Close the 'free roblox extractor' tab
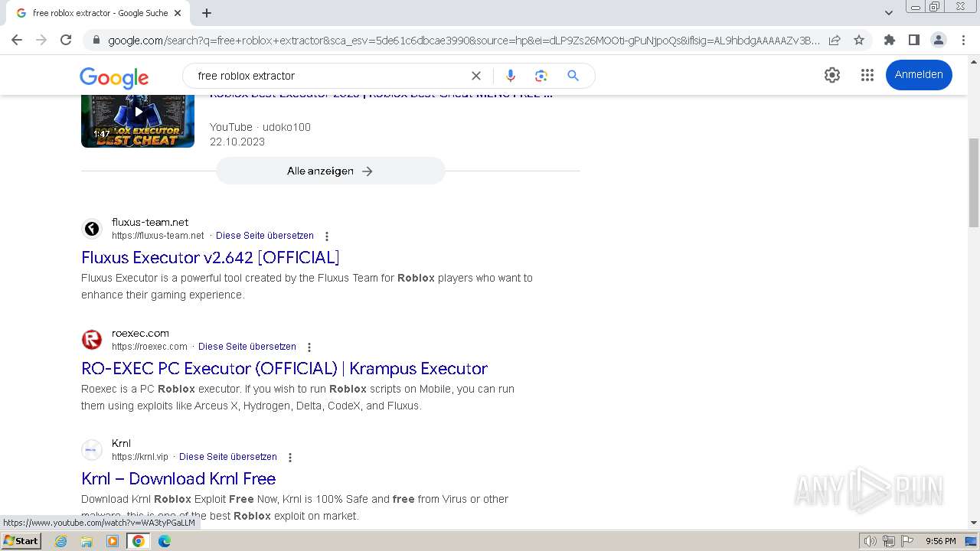The image size is (980, 551). tap(178, 13)
